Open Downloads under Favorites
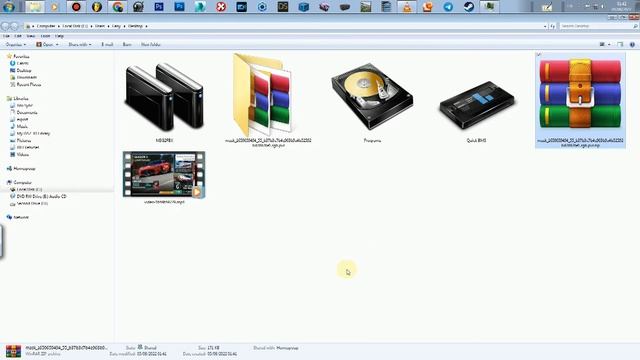The image size is (640, 360). (27, 77)
